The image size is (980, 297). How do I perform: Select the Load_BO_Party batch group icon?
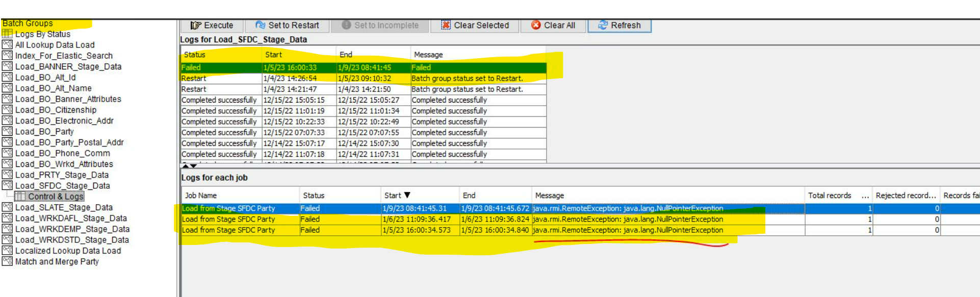(7, 131)
